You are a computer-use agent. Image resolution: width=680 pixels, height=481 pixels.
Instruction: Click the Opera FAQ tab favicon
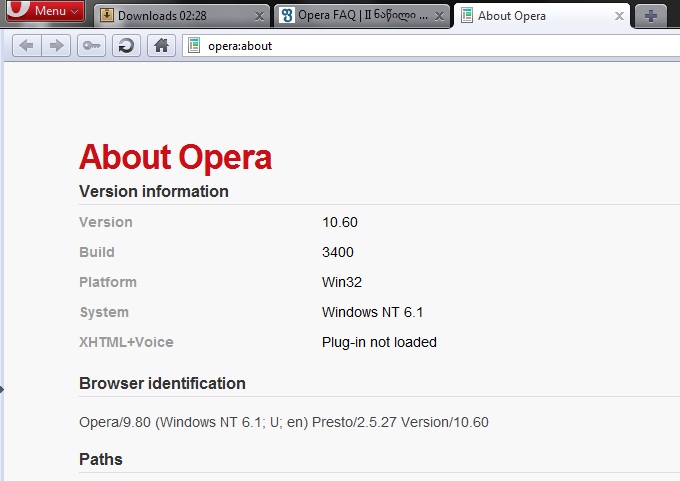(x=287, y=16)
